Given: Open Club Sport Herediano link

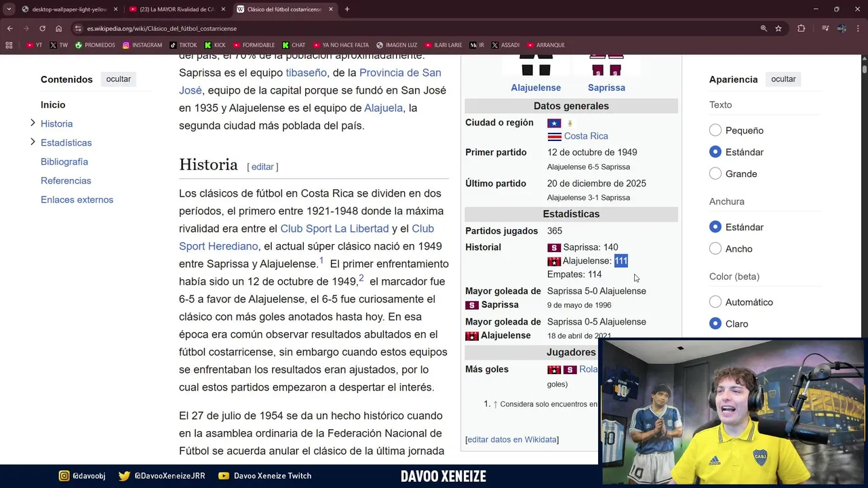Looking at the screenshot, I should click(307, 237).
